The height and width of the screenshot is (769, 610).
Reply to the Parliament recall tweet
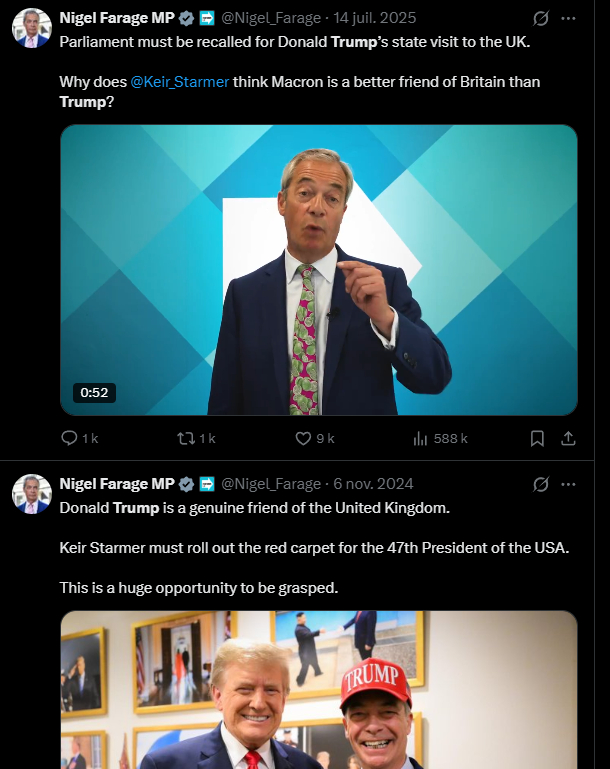coord(70,438)
